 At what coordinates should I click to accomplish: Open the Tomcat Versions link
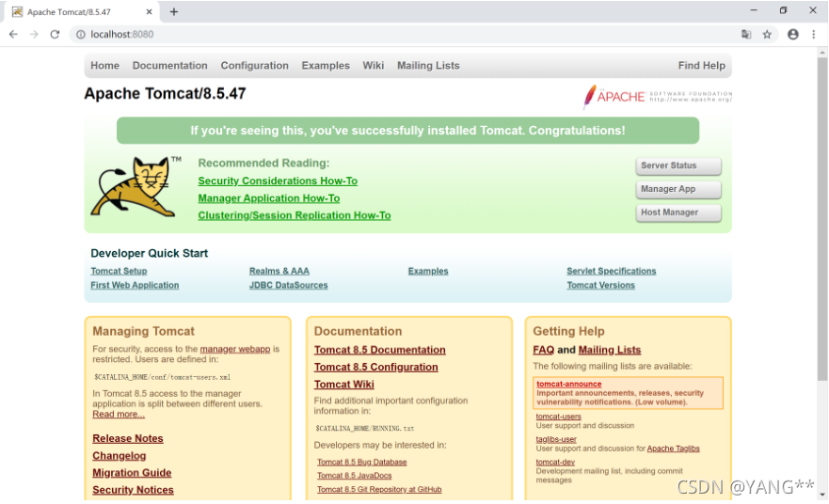[x=600, y=285]
